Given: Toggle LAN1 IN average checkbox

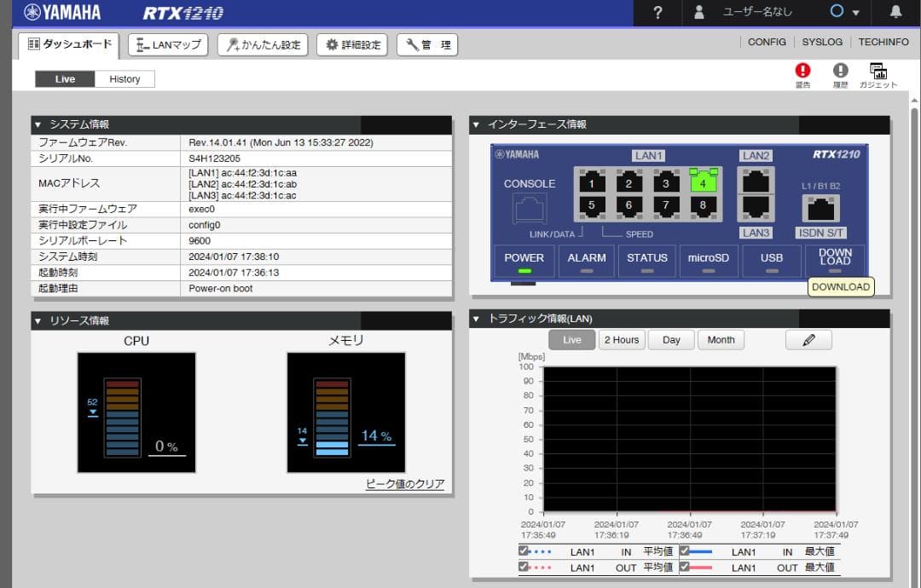Looking at the screenshot, I should (524, 551).
